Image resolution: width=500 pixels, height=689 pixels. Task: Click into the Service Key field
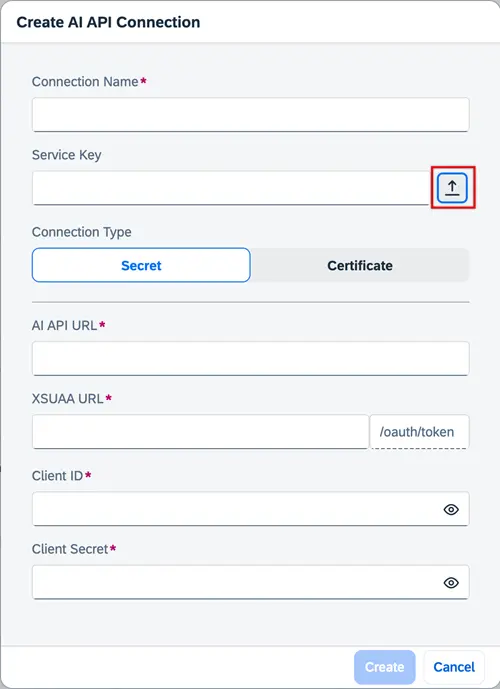point(230,188)
